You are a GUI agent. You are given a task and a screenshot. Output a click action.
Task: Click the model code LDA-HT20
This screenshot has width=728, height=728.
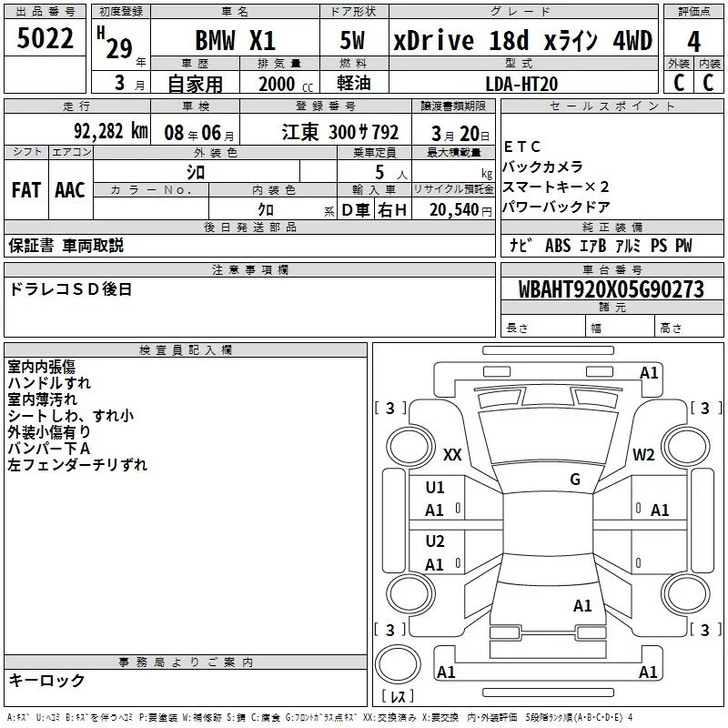pos(521,84)
